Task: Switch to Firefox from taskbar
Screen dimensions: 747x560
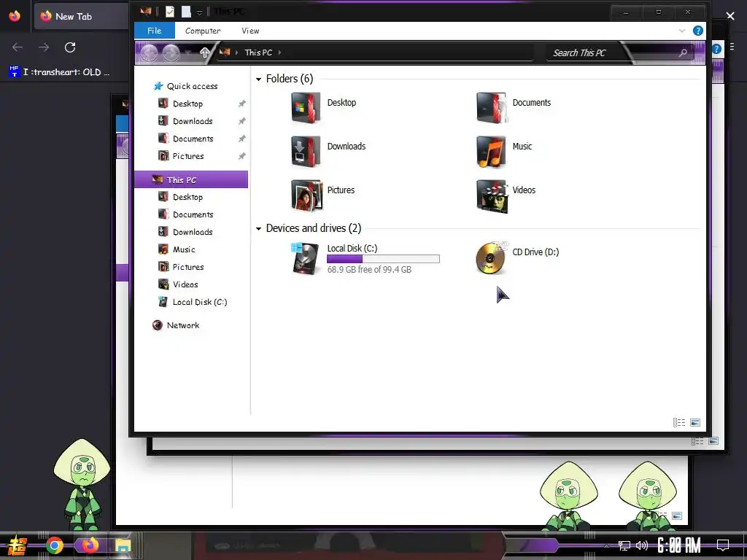Action: coord(90,545)
